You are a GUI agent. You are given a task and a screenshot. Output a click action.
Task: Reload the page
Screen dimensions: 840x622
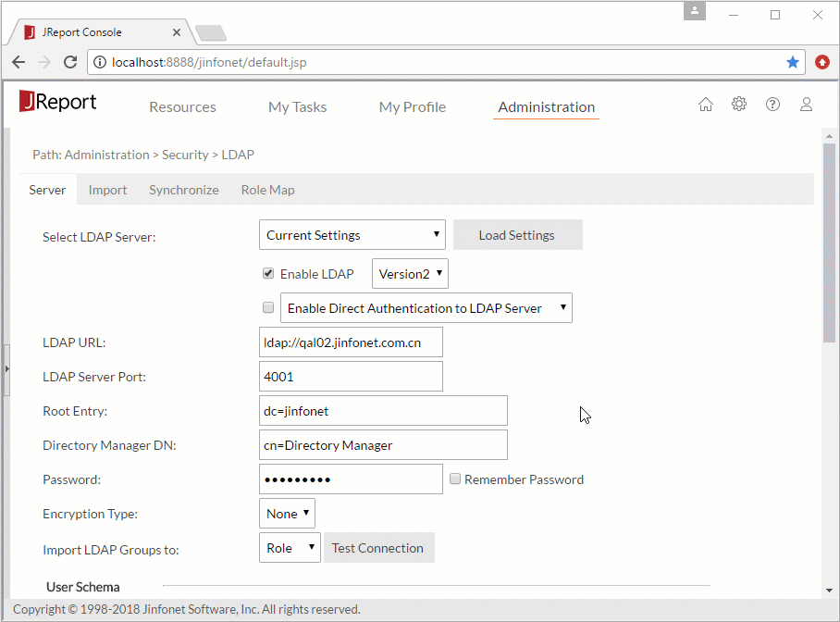tap(70, 62)
